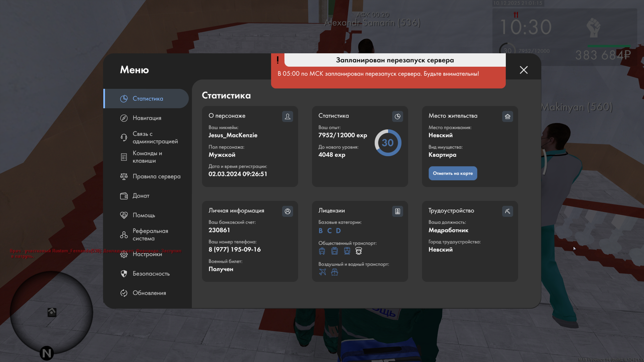Click the user circle icon in Личная информация
Viewport: 644px width, 362px height.
(287, 211)
